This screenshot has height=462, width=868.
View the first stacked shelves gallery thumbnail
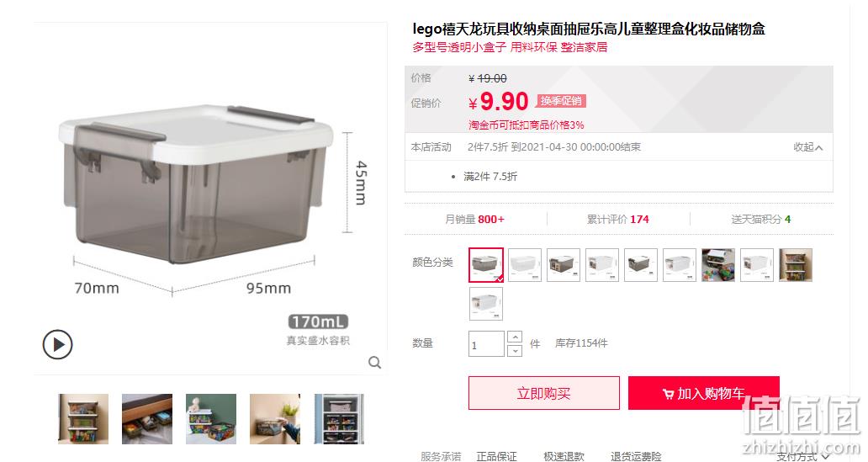[83, 419]
